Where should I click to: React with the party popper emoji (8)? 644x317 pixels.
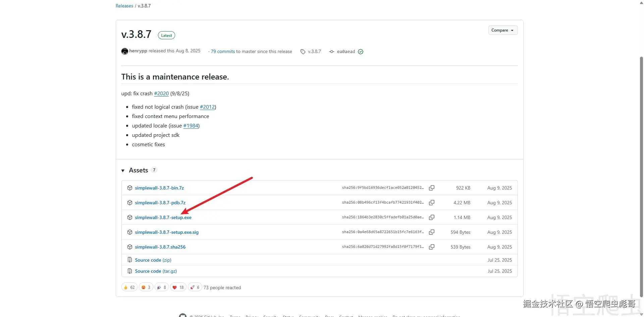coord(161,287)
